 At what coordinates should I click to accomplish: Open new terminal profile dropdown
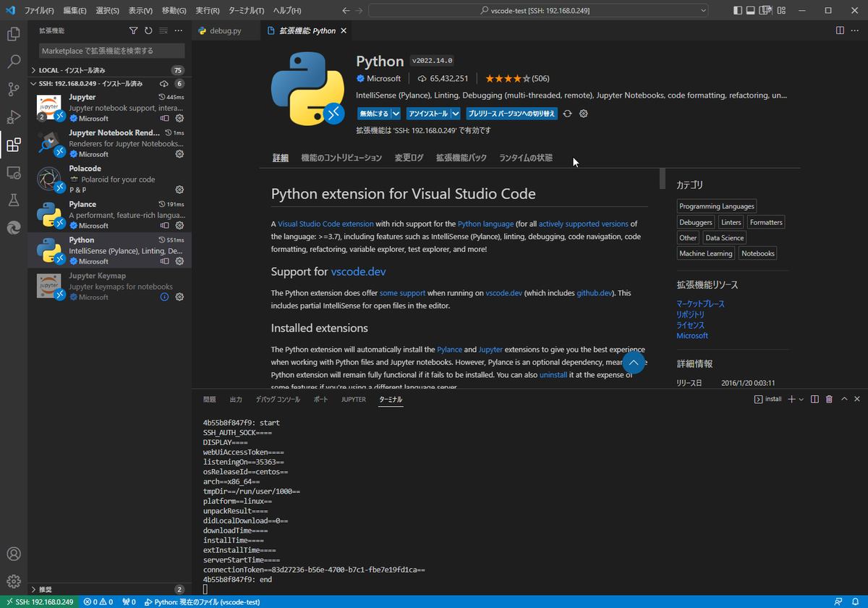coord(801,399)
